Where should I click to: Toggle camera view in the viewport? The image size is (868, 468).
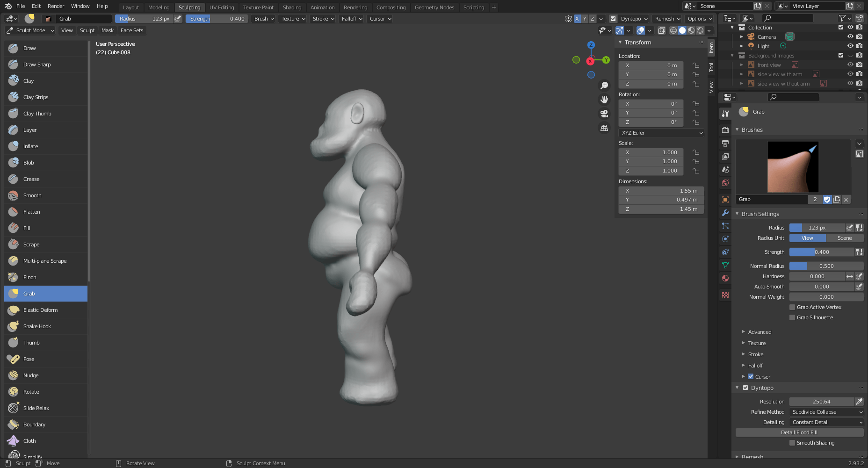[604, 114]
